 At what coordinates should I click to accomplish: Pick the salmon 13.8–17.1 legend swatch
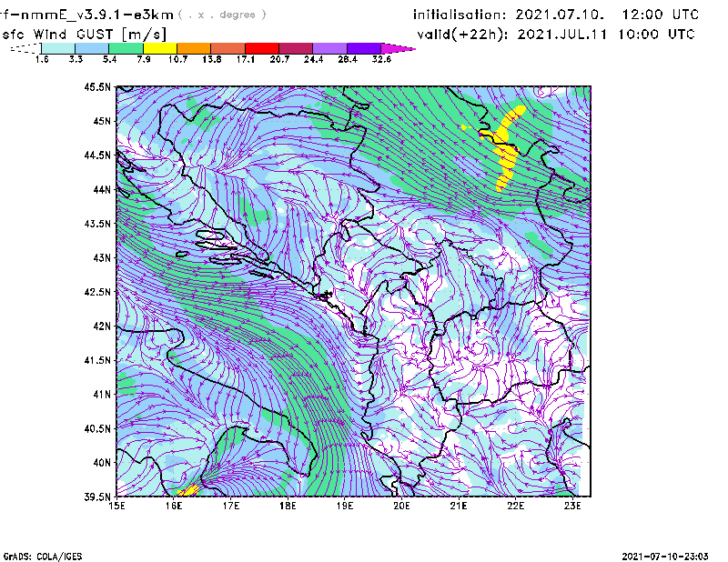click(228, 48)
